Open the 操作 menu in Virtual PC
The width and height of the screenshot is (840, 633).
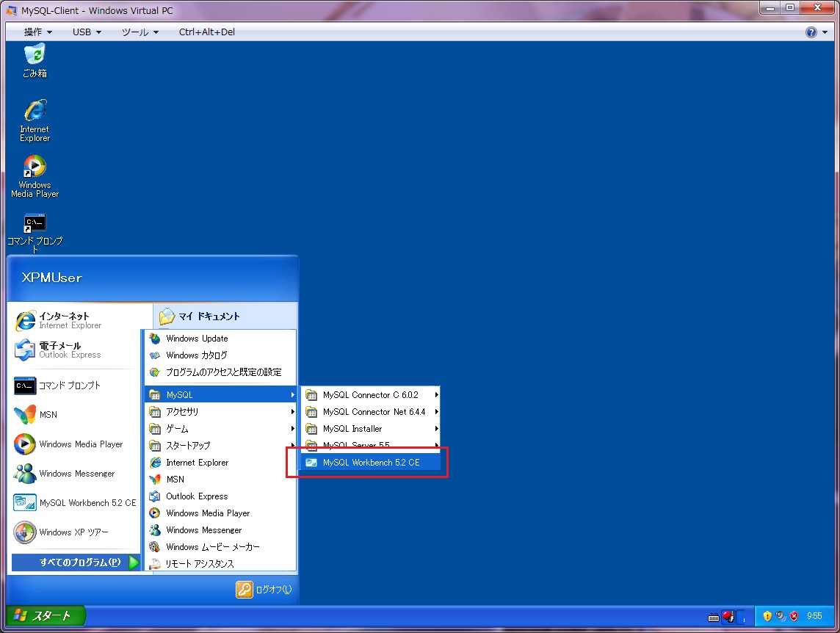point(37,32)
